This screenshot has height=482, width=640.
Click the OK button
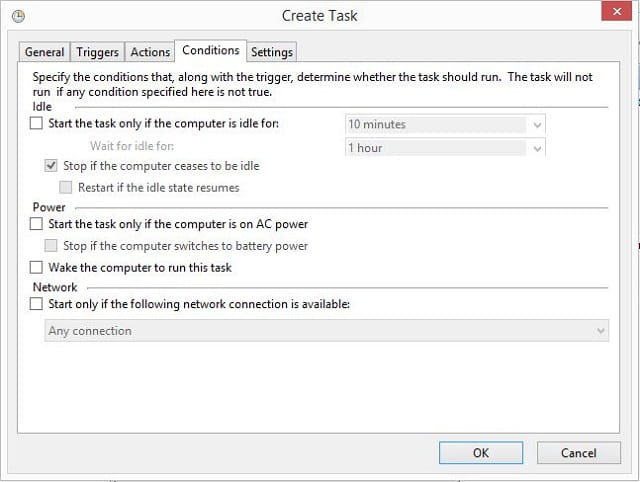[481, 453]
